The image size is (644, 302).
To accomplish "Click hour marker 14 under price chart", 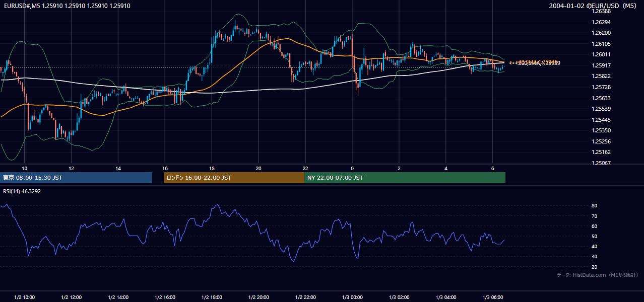I will coord(118,168).
